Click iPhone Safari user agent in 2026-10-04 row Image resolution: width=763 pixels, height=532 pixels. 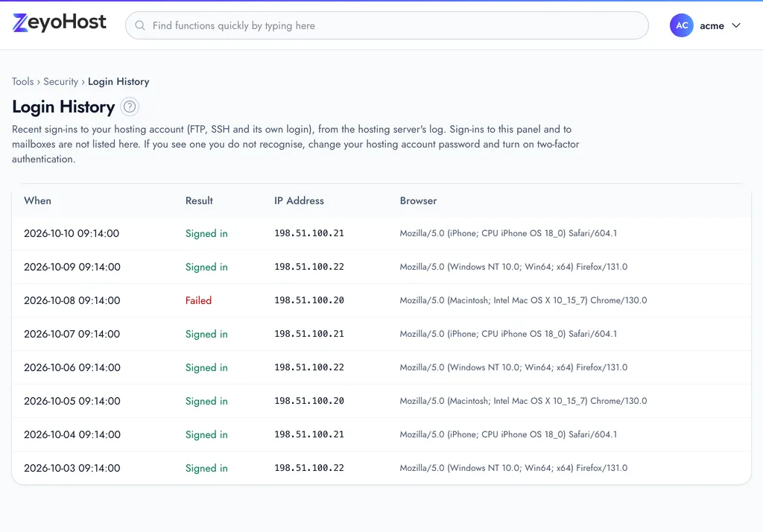(508, 434)
